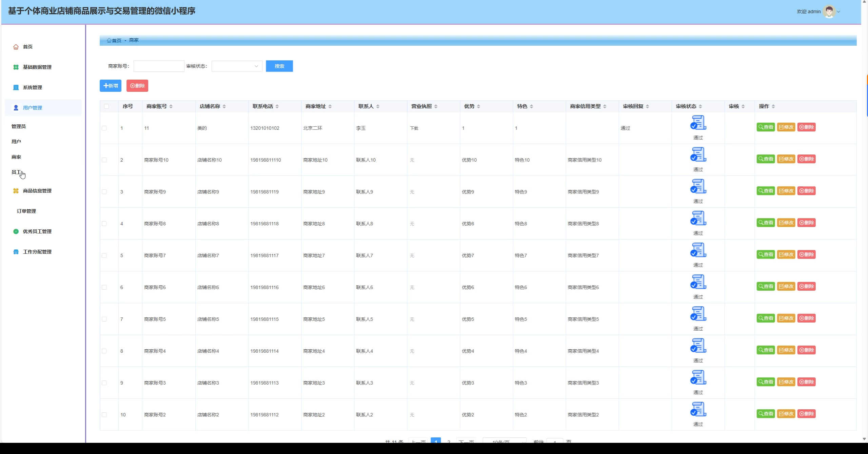Click the 系统管理 blue square icon
The image size is (868, 454).
pyautogui.click(x=16, y=87)
